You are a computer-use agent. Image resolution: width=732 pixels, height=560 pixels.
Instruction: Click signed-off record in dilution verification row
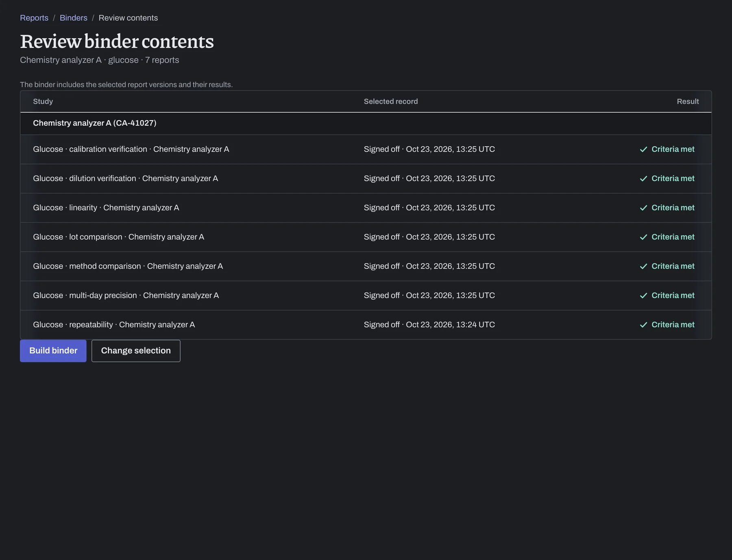429,178
